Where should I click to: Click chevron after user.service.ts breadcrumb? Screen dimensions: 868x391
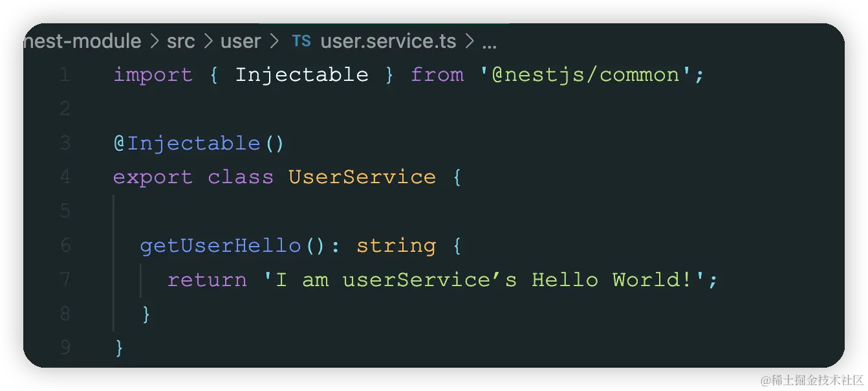[x=469, y=41]
